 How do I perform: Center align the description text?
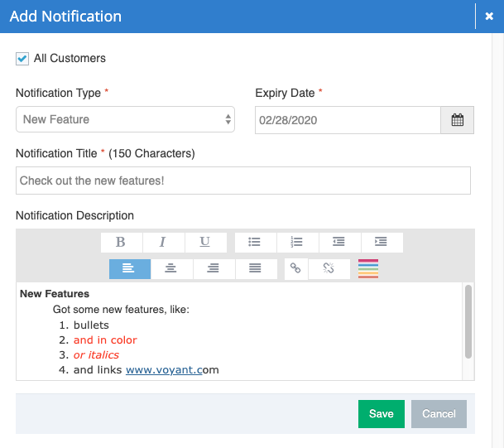click(171, 268)
